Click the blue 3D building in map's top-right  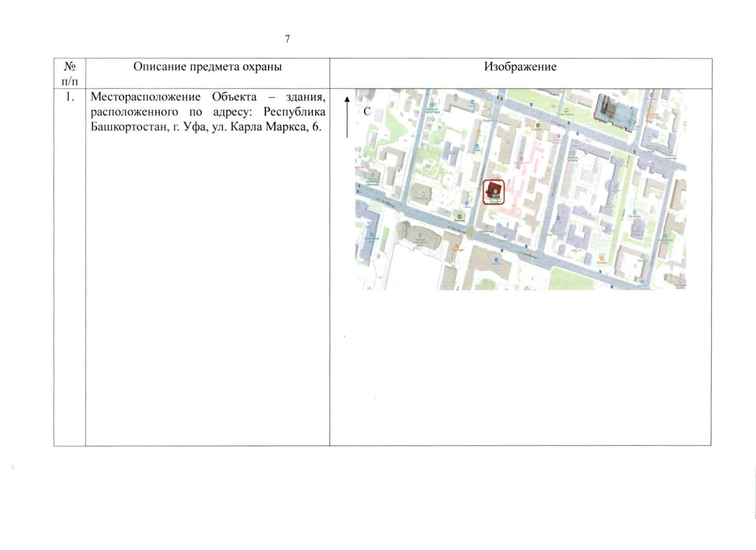coord(615,110)
